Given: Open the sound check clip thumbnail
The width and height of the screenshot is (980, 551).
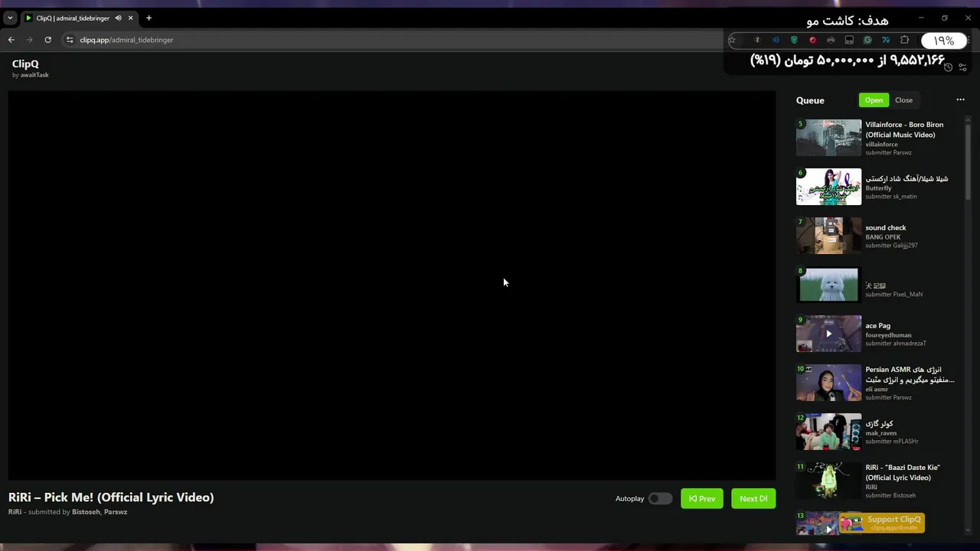Looking at the screenshot, I should pos(828,236).
